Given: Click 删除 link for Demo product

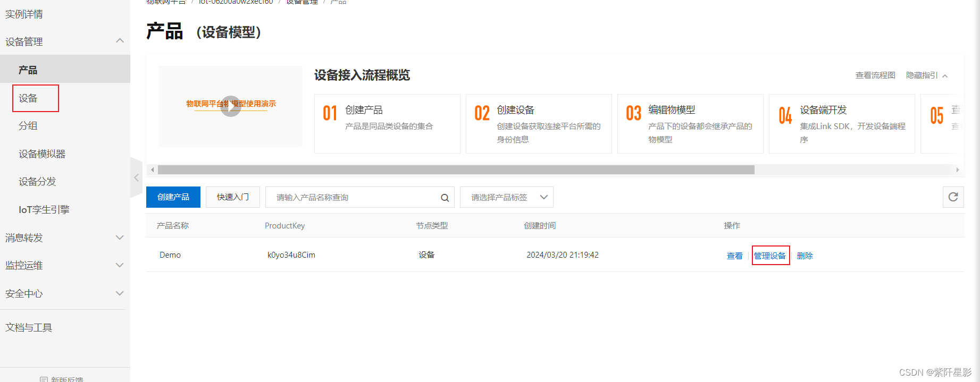Looking at the screenshot, I should [x=805, y=256].
